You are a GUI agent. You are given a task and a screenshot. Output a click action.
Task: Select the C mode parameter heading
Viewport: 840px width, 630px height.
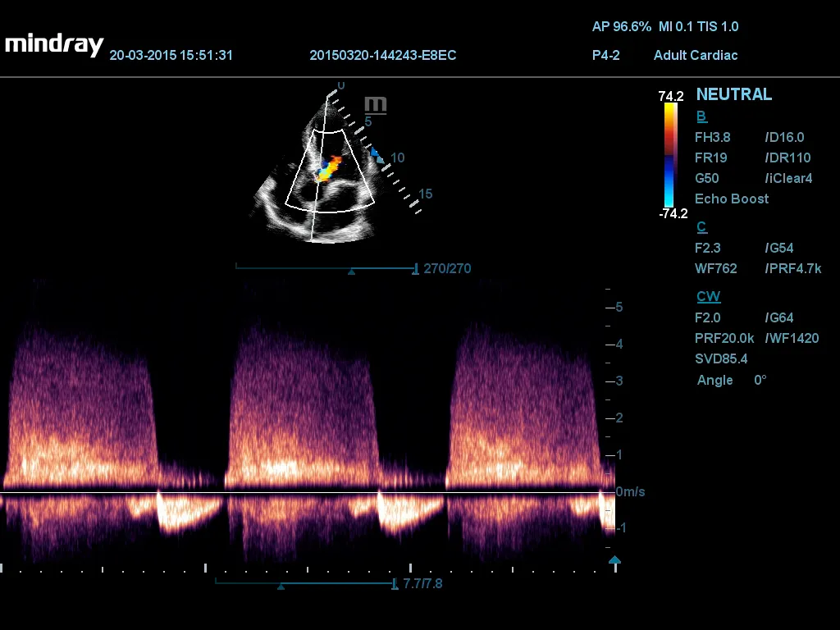pos(701,227)
